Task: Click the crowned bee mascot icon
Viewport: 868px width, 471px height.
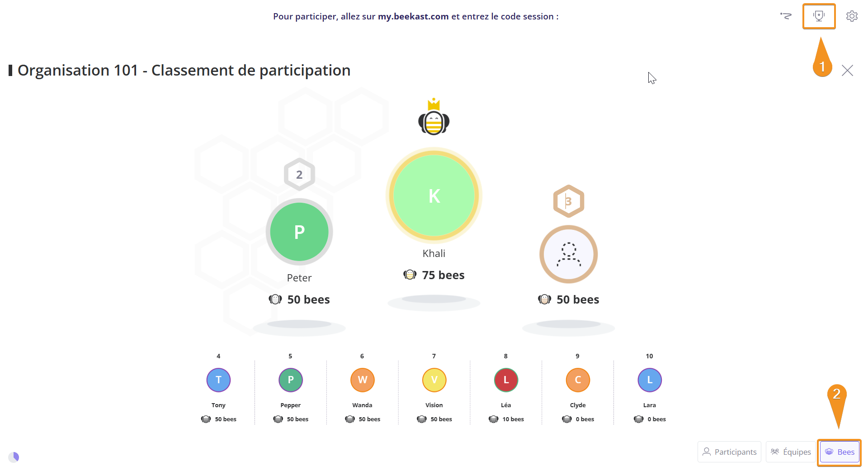Action: (434, 117)
